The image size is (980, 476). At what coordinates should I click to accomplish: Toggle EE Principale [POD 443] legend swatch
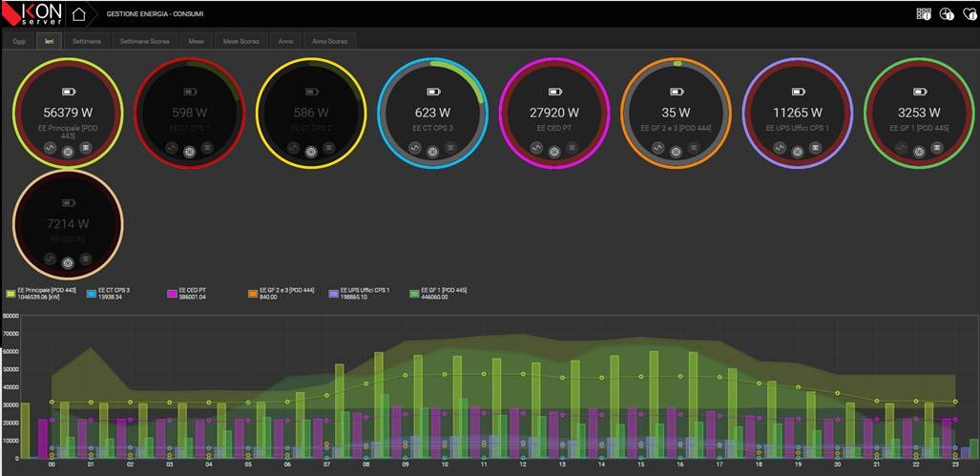pyautogui.click(x=10, y=294)
